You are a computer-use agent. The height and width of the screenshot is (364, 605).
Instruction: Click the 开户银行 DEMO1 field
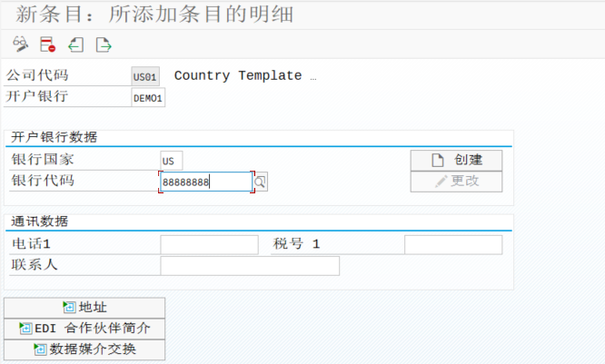pyautogui.click(x=148, y=97)
